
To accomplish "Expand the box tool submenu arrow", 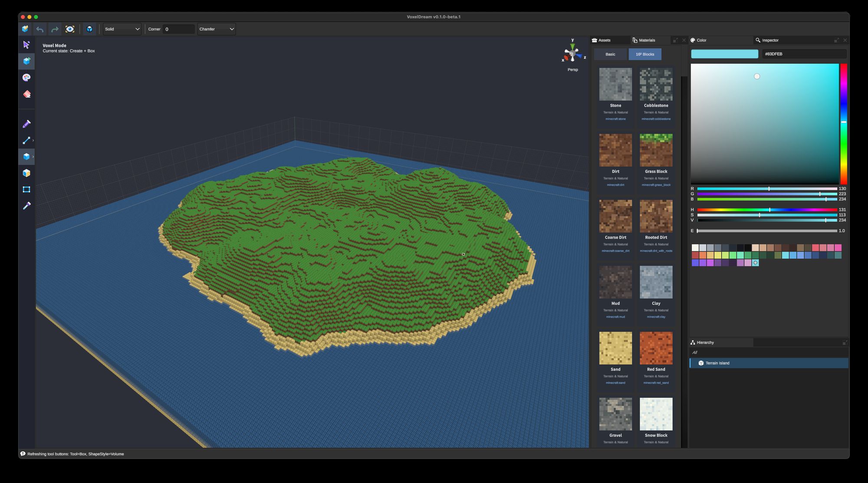I will point(33,157).
